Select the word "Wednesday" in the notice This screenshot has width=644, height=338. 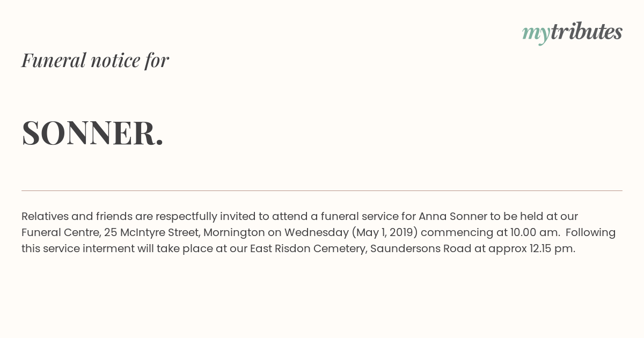(317, 232)
